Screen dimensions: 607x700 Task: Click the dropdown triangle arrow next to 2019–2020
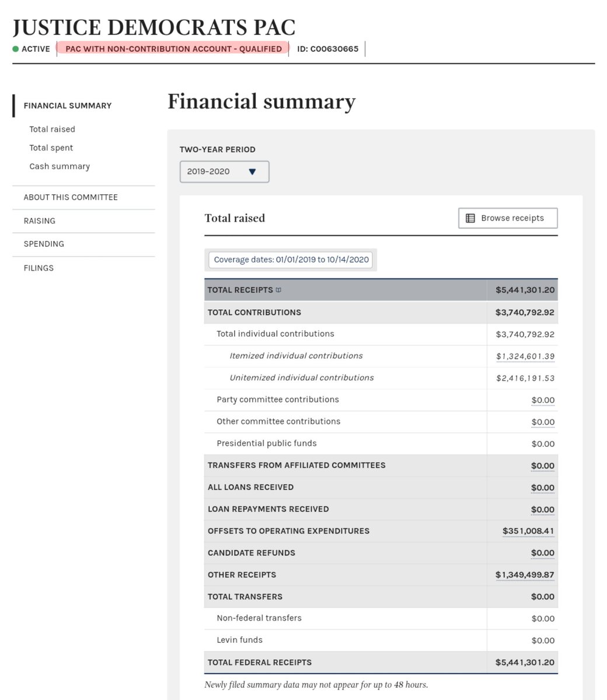point(252,171)
